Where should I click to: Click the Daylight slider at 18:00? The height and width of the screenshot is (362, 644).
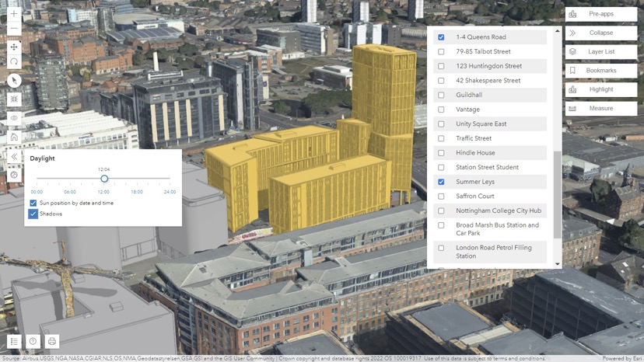pyautogui.click(x=137, y=179)
